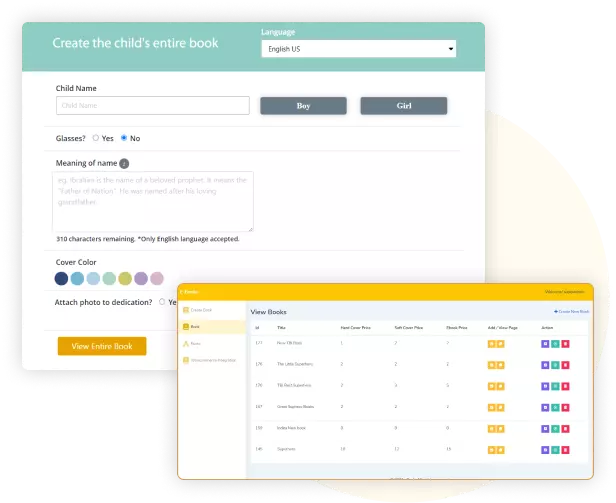Click red delete icon in row 167

pos(565,408)
